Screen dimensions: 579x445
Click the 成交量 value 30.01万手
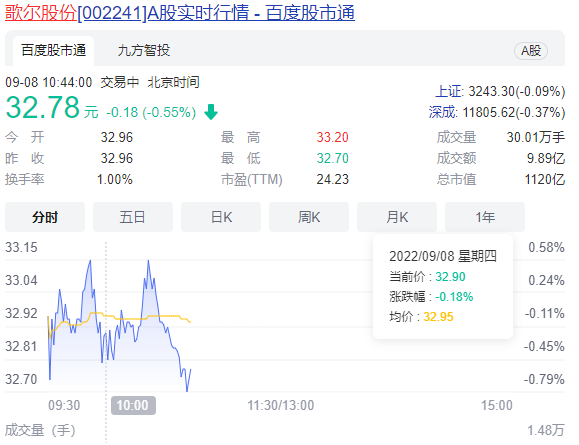[536, 137]
